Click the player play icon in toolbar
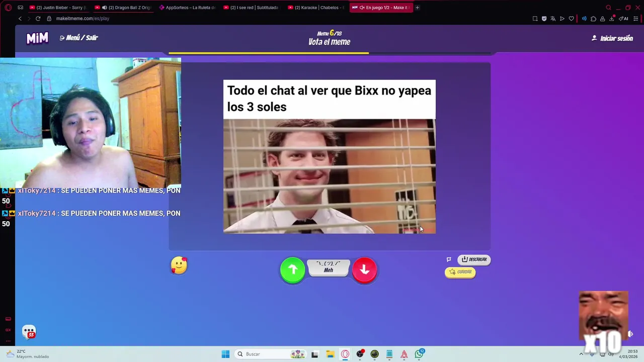644x362 pixels. [562, 19]
